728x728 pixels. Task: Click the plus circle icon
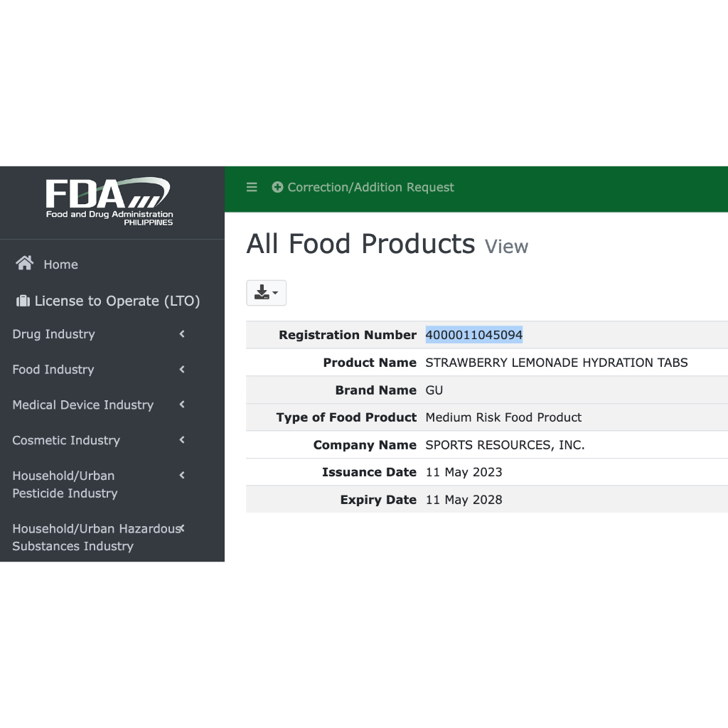pyautogui.click(x=277, y=187)
